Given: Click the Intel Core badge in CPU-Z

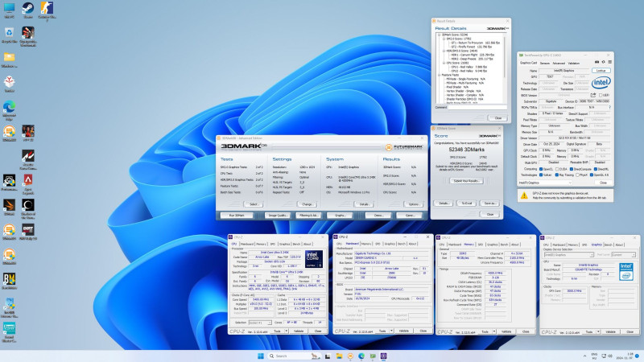Looking at the screenshot, I should [314, 259].
